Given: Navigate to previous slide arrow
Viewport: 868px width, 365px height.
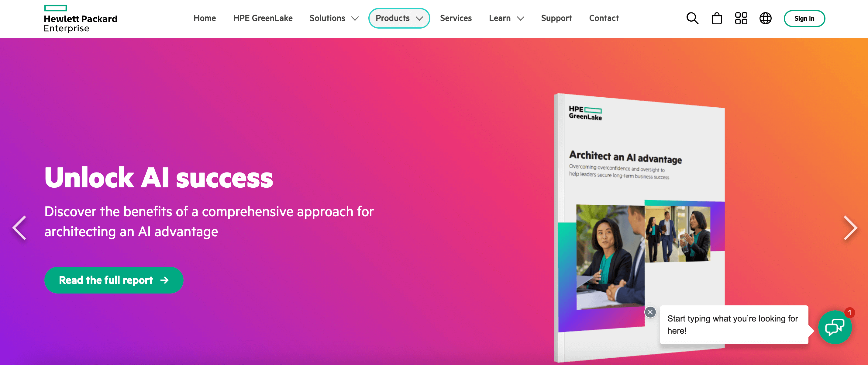Looking at the screenshot, I should tap(19, 225).
